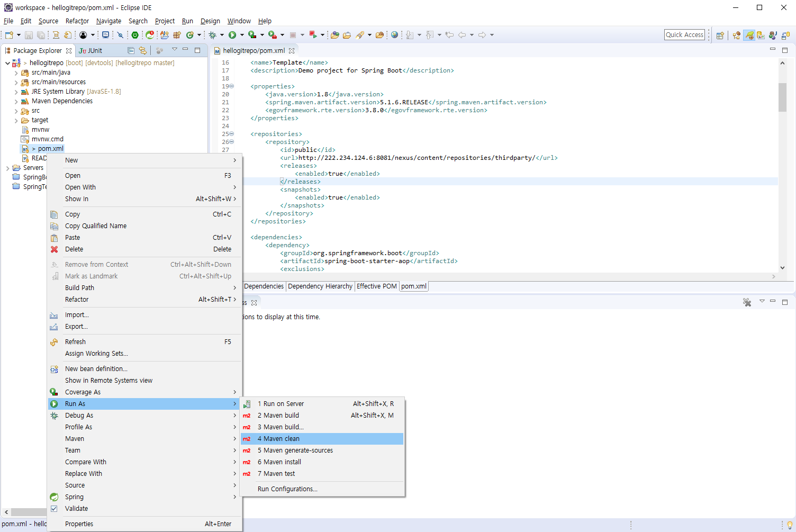Click the Forward navigation arrow in toolbar
The height and width of the screenshot is (532, 796).
[482, 35]
